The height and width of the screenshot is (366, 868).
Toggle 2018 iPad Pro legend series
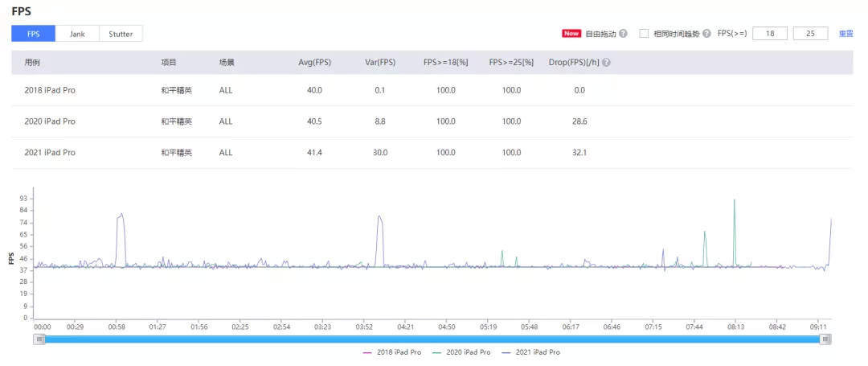pos(392,352)
